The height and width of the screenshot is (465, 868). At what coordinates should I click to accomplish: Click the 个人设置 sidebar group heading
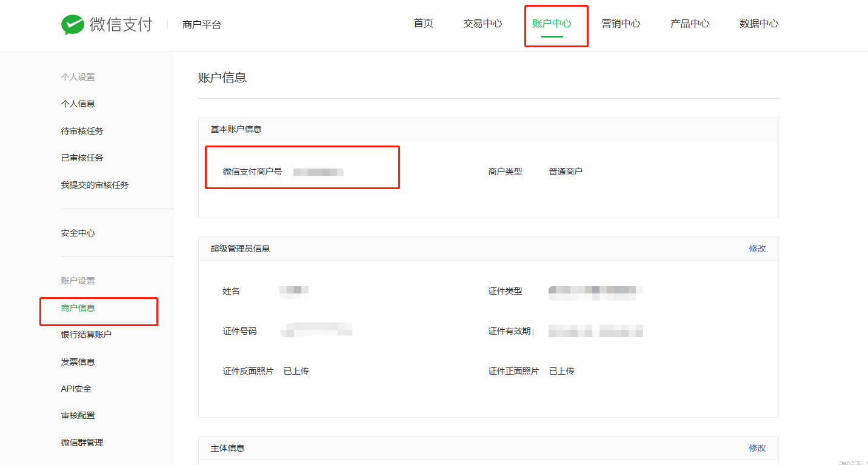pyautogui.click(x=78, y=77)
